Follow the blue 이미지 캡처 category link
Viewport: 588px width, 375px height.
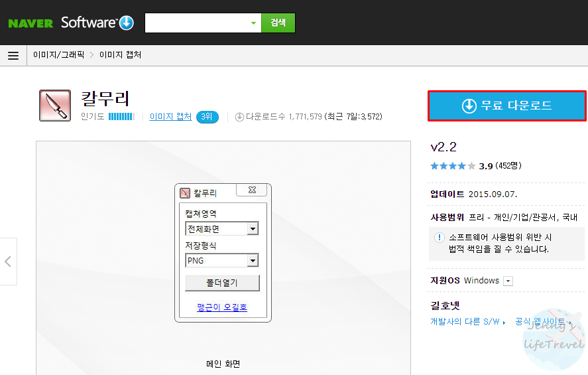point(170,117)
